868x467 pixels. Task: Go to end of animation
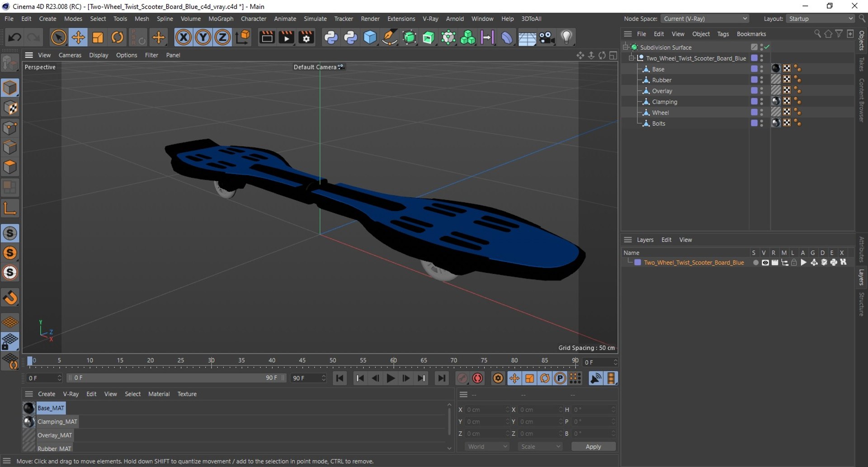(441, 378)
